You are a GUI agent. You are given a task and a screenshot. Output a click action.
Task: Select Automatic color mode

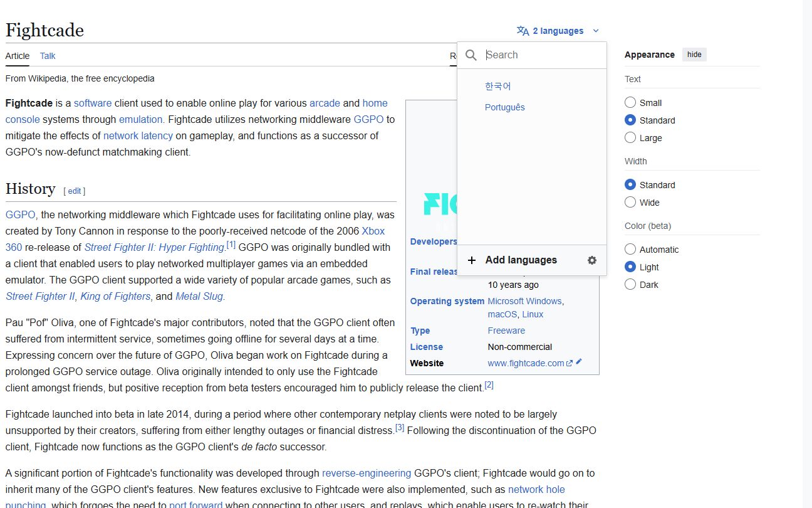click(630, 249)
